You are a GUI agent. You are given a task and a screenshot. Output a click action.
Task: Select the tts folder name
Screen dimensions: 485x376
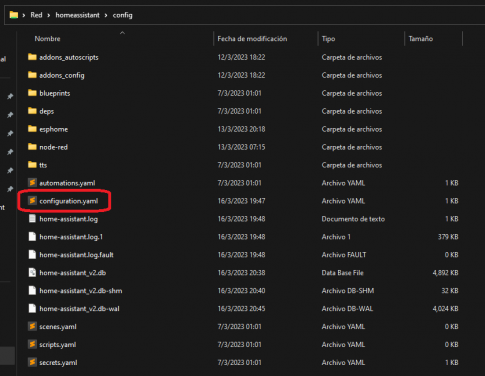click(x=43, y=165)
